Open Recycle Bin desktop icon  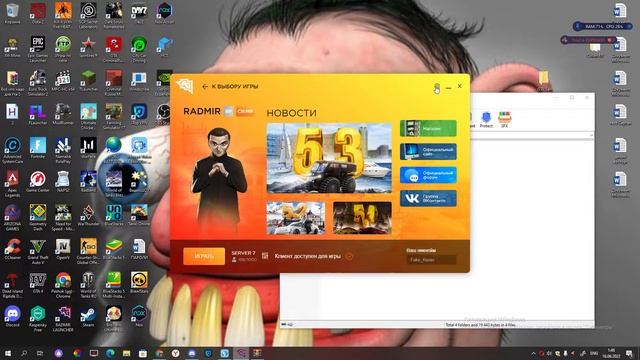point(12,13)
